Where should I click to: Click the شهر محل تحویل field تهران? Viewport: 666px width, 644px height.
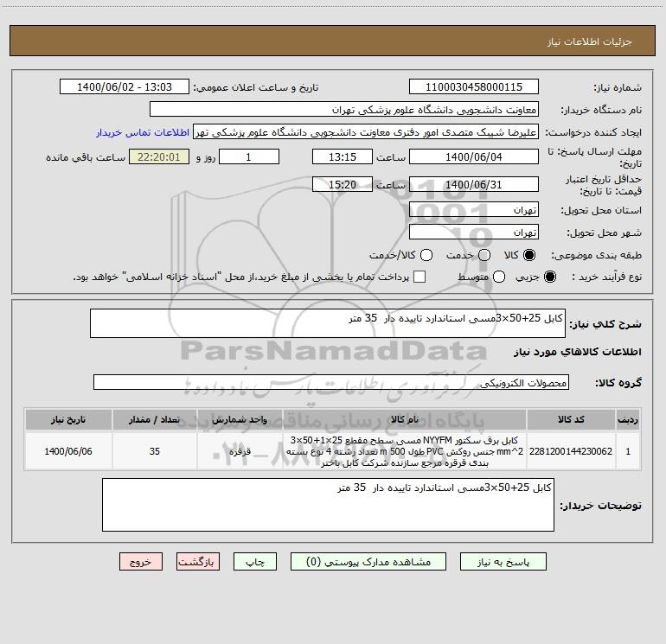(474, 232)
